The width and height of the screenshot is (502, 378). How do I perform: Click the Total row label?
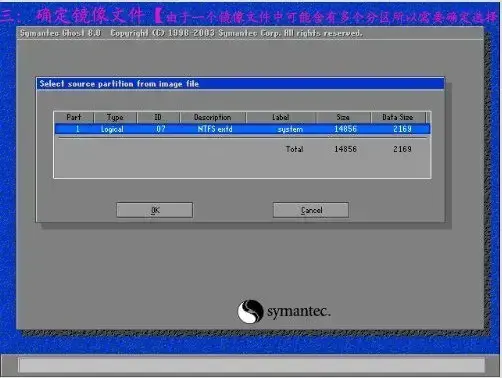pos(294,149)
